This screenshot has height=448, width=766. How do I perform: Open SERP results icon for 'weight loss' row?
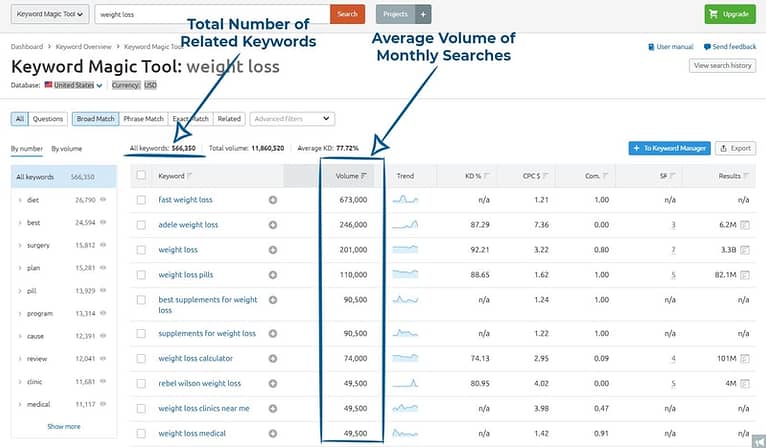[745, 250]
